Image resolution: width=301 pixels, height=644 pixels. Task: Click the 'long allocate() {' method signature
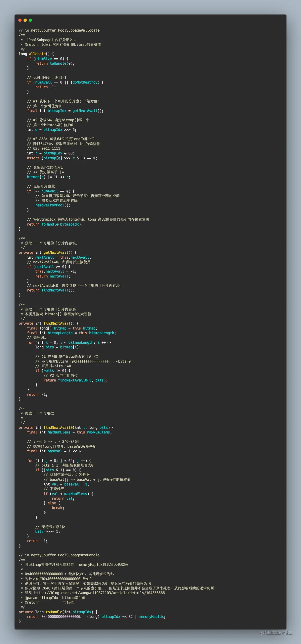(36, 54)
